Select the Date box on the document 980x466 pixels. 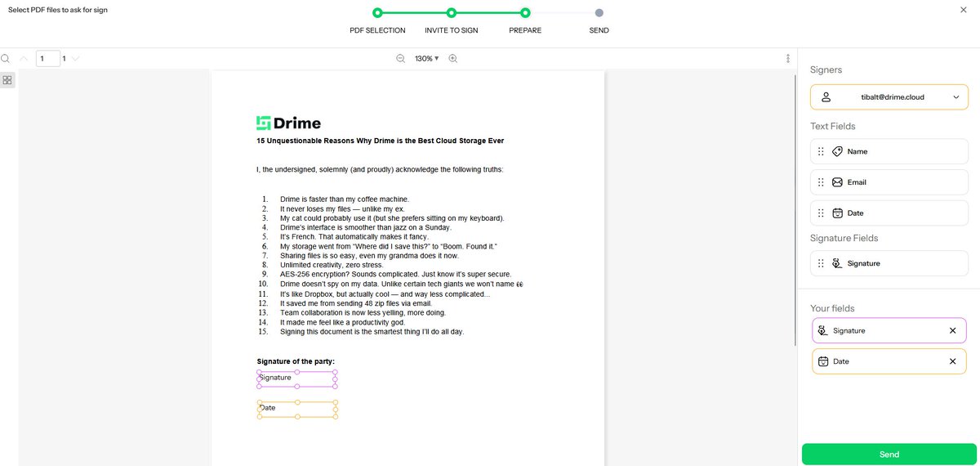coord(297,410)
